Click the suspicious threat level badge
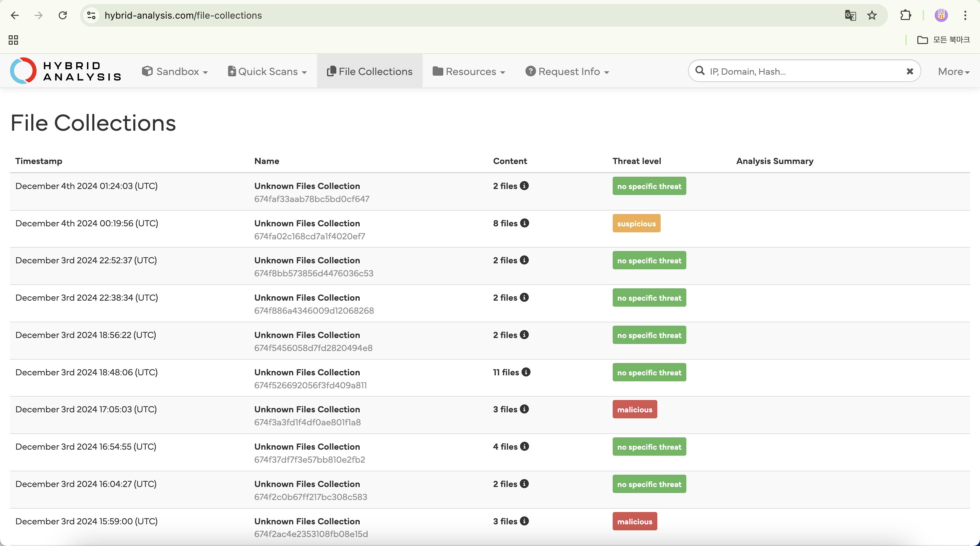The width and height of the screenshot is (980, 546). [x=636, y=223]
